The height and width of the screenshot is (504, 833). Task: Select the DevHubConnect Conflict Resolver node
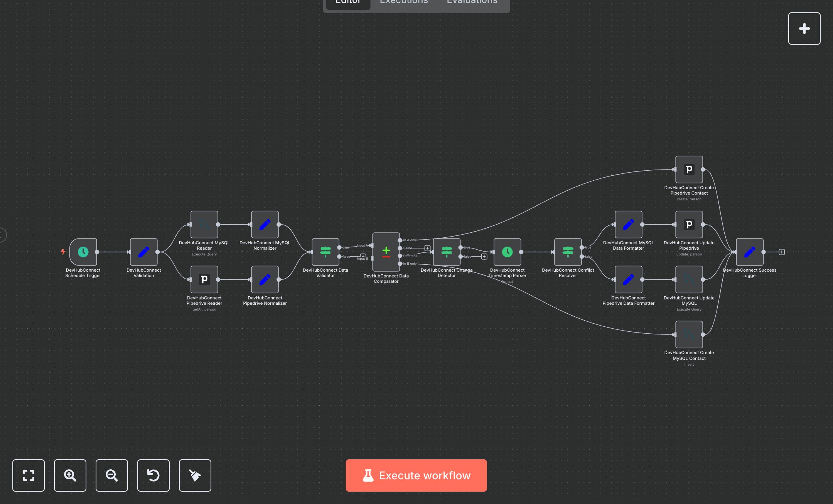point(568,252)
